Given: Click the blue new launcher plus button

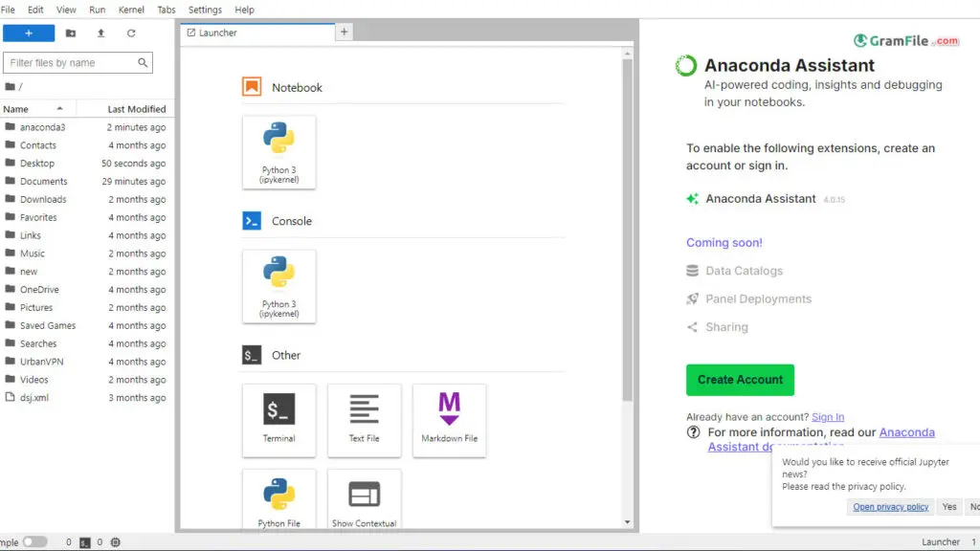Looking at the screenshot, I should pos(29,33).
